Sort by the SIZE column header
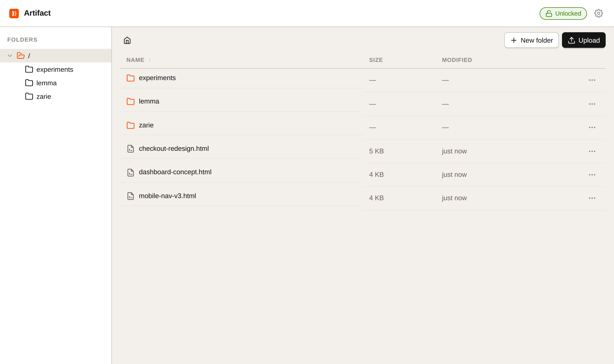This screenshot has width=614, height=364. [376, 60]
